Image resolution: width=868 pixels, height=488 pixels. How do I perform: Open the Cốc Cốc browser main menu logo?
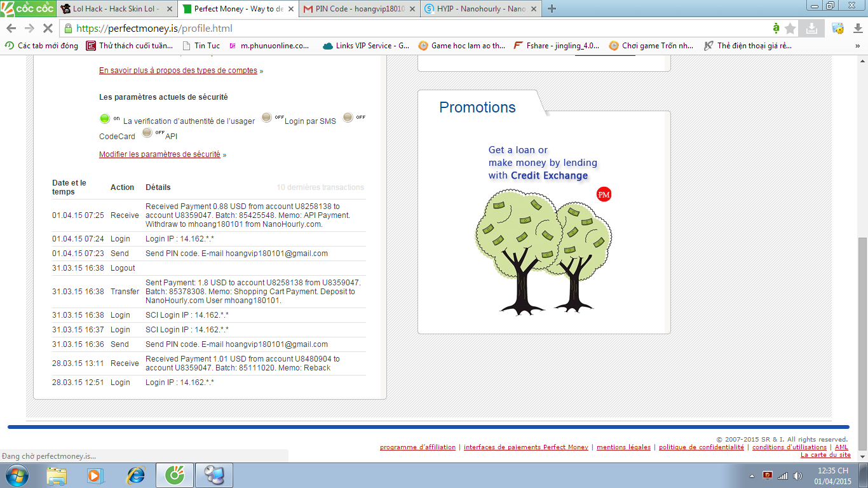(x=27, y=9)
